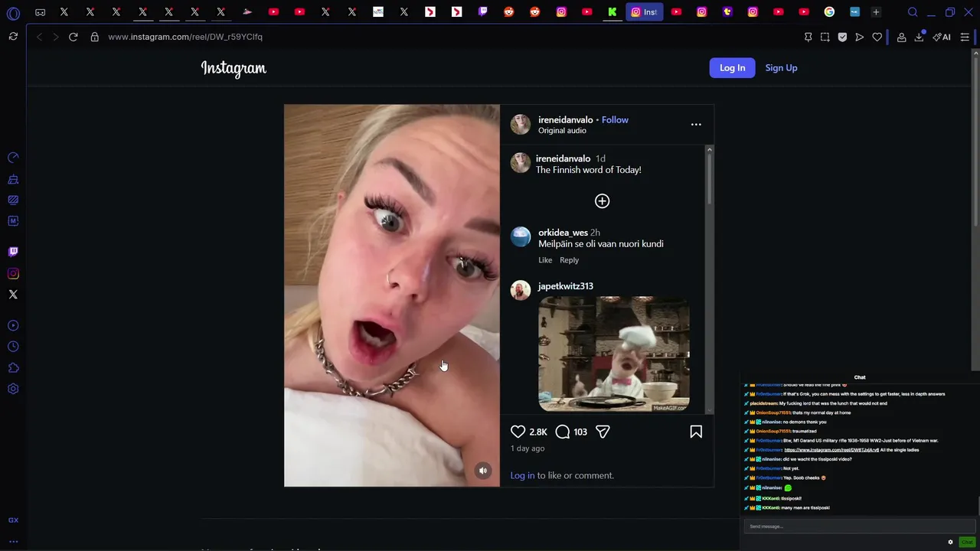980x551 pixels.
Task: Click the play arrow icon in the toolbar
Action: pos(860,37)
